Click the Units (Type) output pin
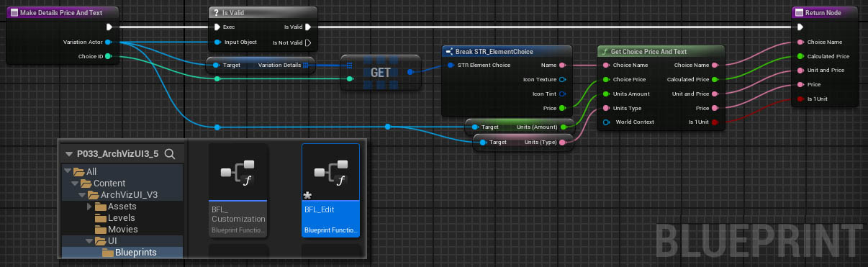868x267 pixels. tap(564, 142)
